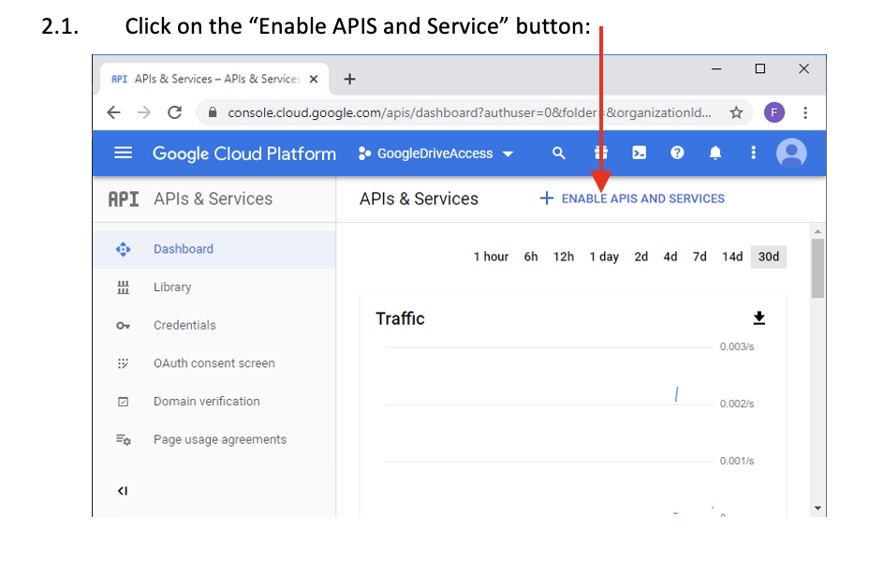884x588 pixels.
Task: Open the three-dot utilities menu in header
Action: [753, 153]
